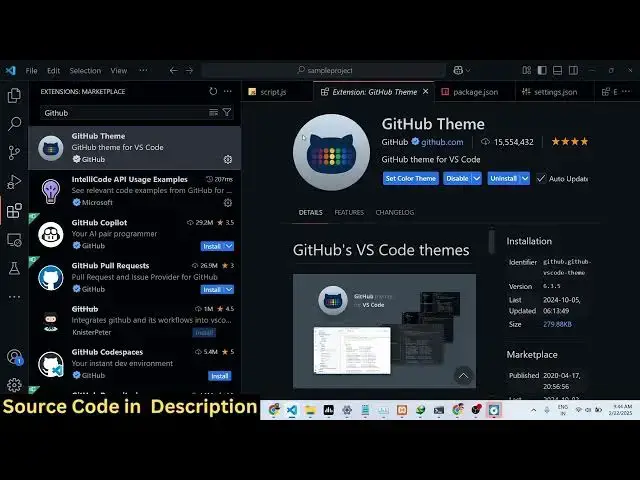Open Copilot chevron in title bar
The width and height of the screenshot is (640, 480).
(x=468, y=70)
